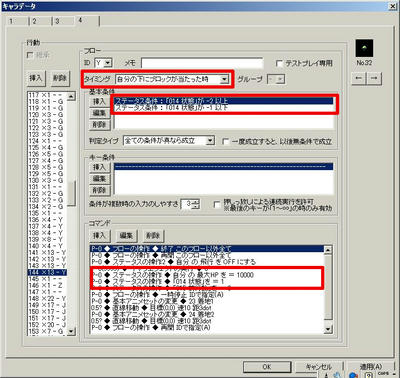Click scroll up arrow of command list

[328, 250]
